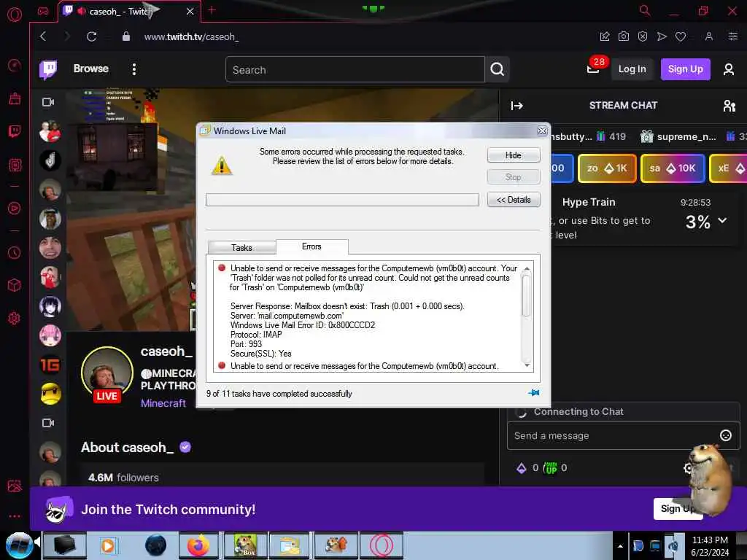Open media player taskbar icon
Image resolution: width=747 pixels, height=560 pixels.
click(109, 545)
